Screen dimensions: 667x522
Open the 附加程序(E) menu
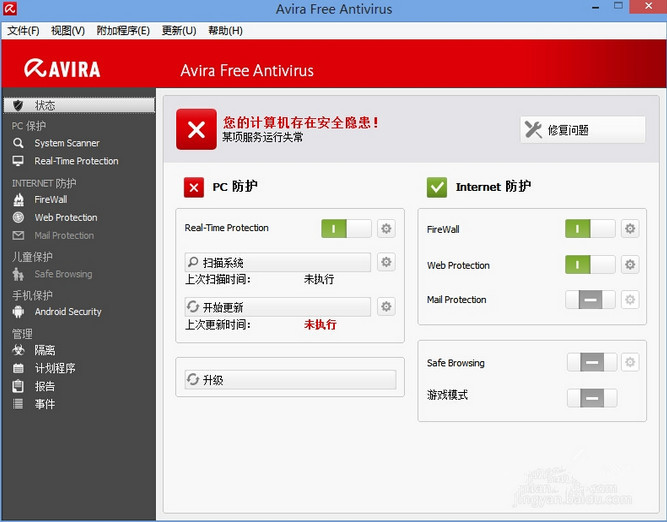123,31
